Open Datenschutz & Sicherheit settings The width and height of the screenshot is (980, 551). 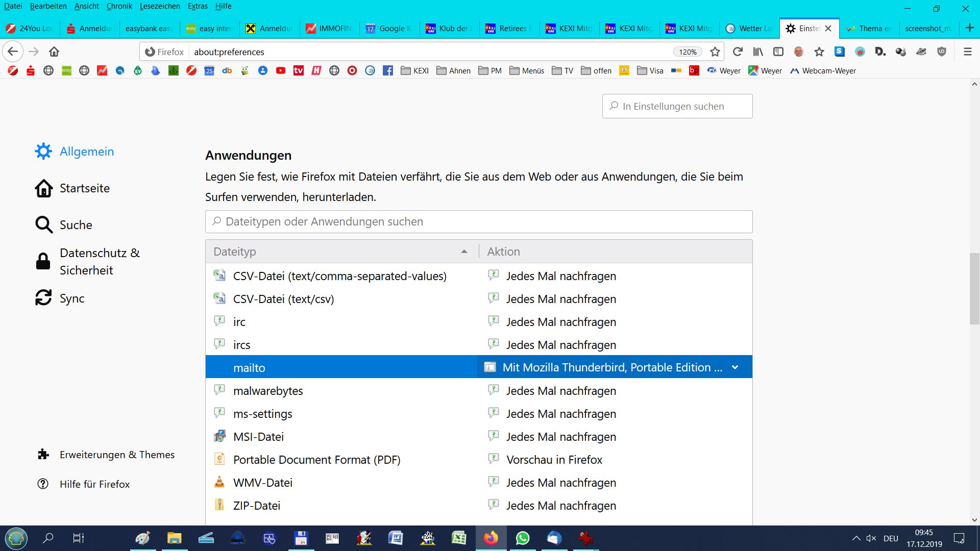tap(100, 261)
